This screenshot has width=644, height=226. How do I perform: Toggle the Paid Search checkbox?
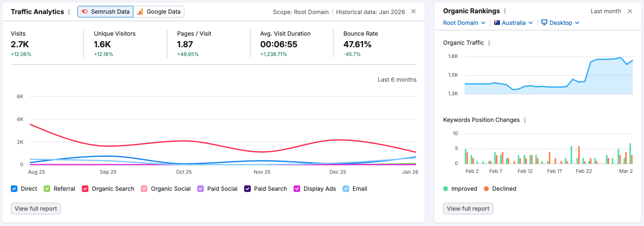[x=247, y=189]
